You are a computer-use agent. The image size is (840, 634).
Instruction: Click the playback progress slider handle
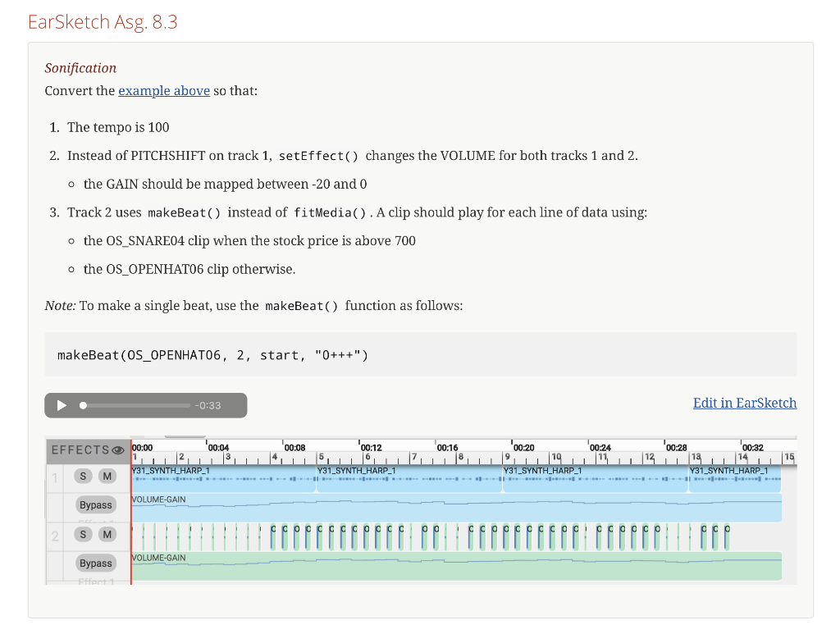point(83,404)
